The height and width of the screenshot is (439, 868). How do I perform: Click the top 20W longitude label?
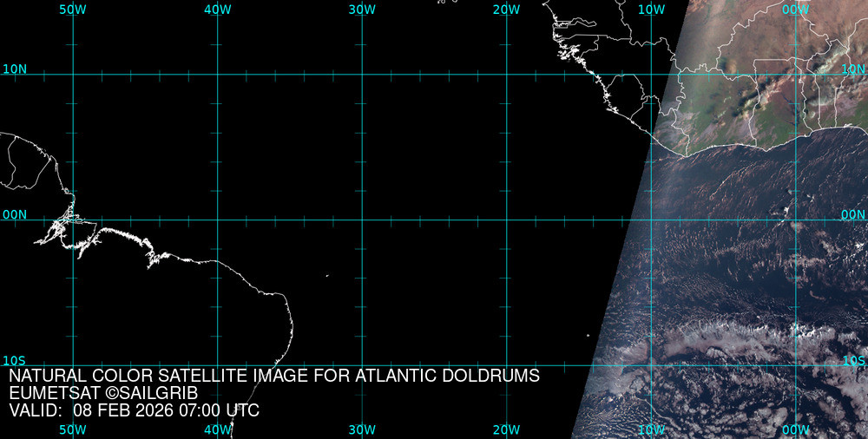(506, 9)
